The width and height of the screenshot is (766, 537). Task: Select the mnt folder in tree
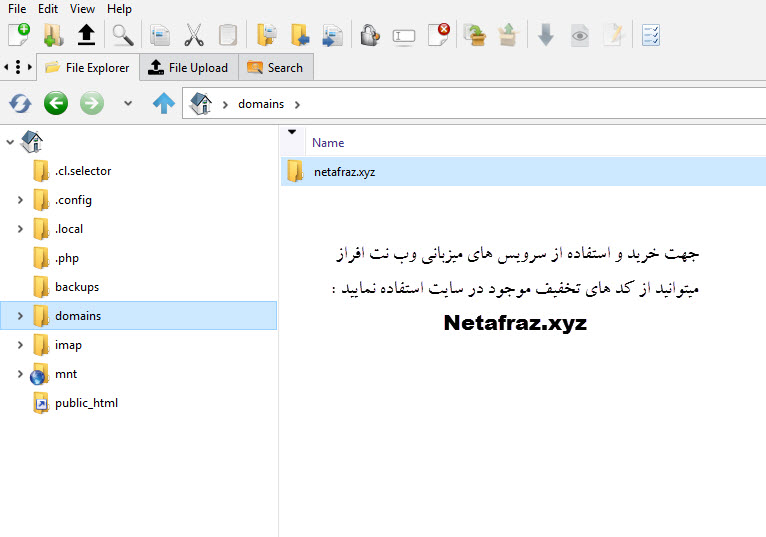(x=66, y=374)
